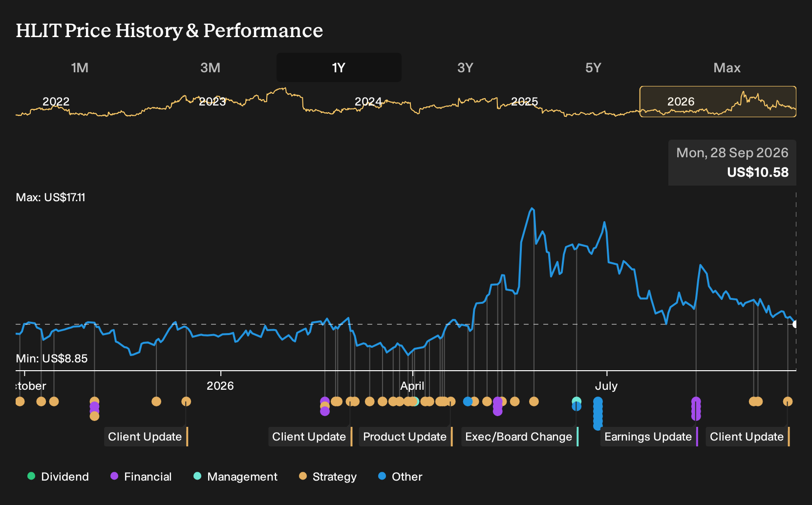Screen dimensions: 812x505
Task: Select the top purple Financial dot in August
Action: tap(696, 401)
